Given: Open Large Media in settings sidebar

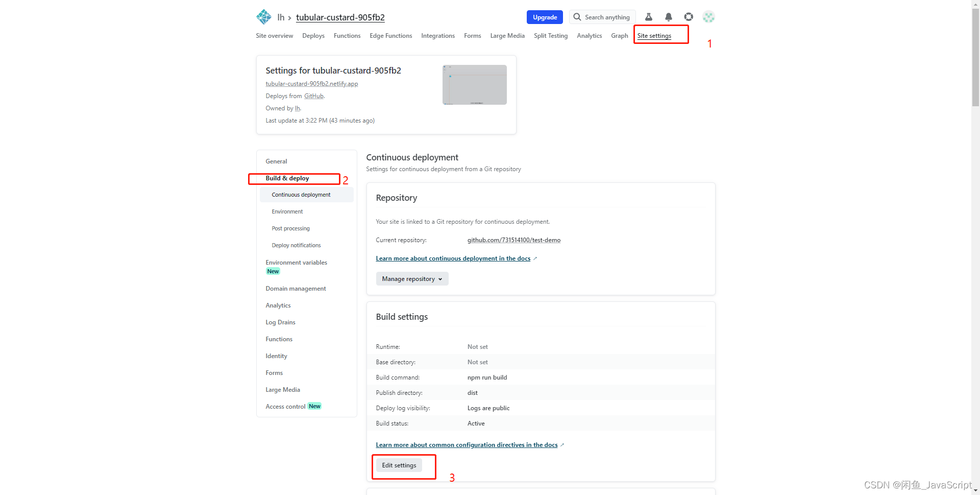Looking at the screenshot, I should [x=283, y=390].
